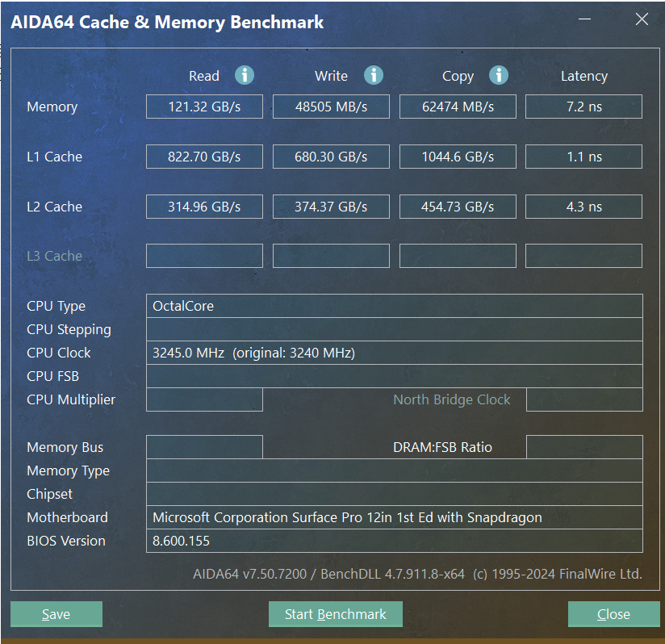Click the empty CPU Multiplier field
This screenshot has width=665, height=644.
(x=204, y=399)
